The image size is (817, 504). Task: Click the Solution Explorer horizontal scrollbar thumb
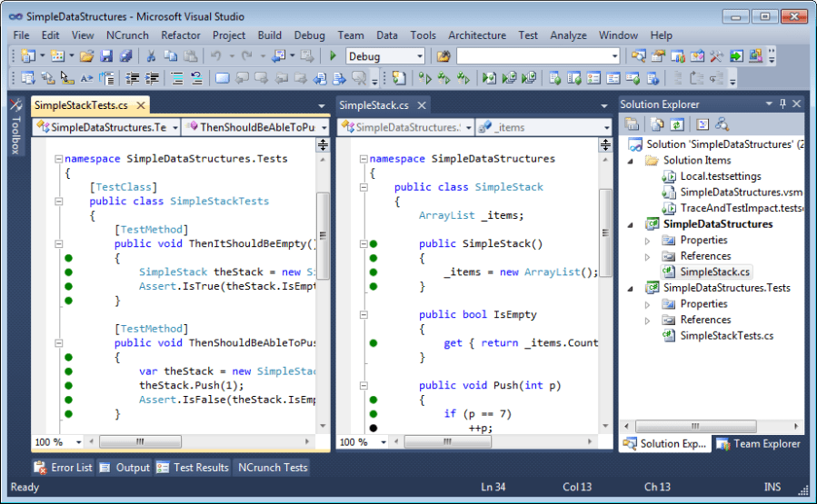tap(695, 427)
